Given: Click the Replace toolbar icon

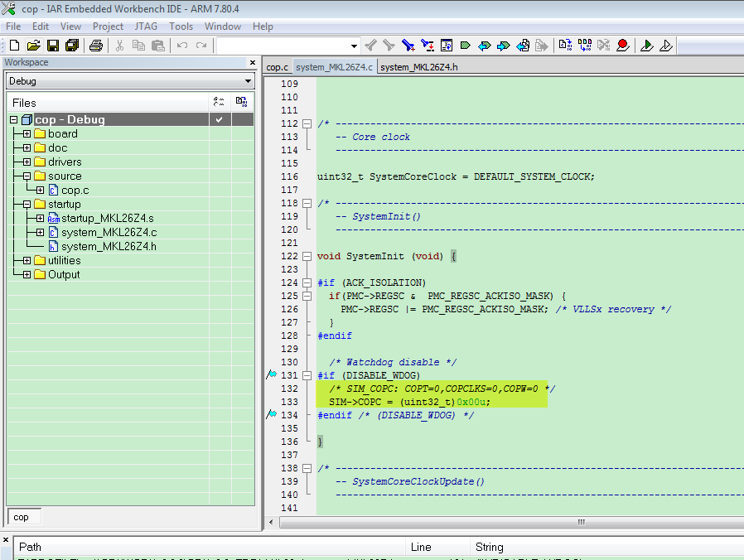Looking at the screenshot, I should coord(428,46).
